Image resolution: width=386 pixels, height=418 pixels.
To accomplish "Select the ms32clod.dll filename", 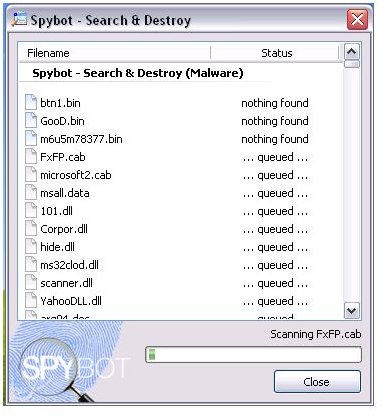I will pos(69,265).
